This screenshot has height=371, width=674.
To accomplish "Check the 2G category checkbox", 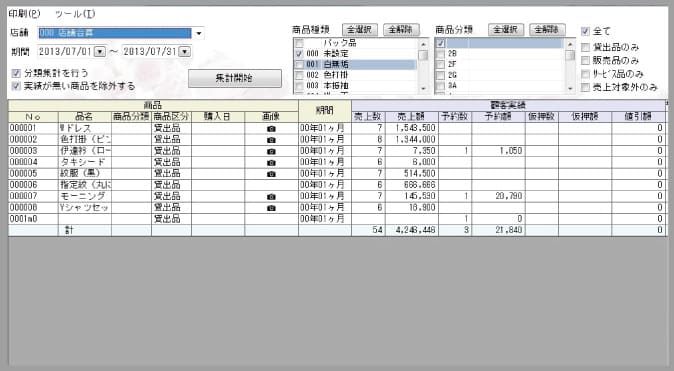I will [440, 75].
